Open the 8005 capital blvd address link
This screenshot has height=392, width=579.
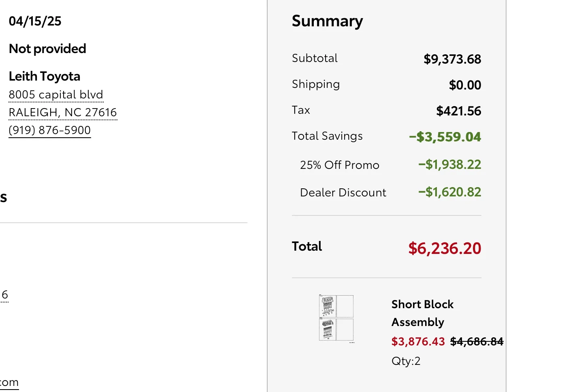(x=56, y=95)
